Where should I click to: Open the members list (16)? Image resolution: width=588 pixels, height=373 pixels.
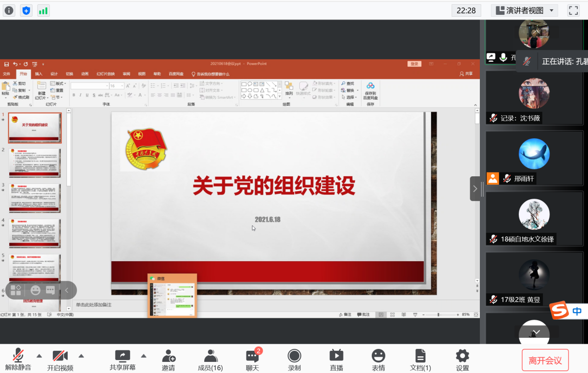[210, 360]
